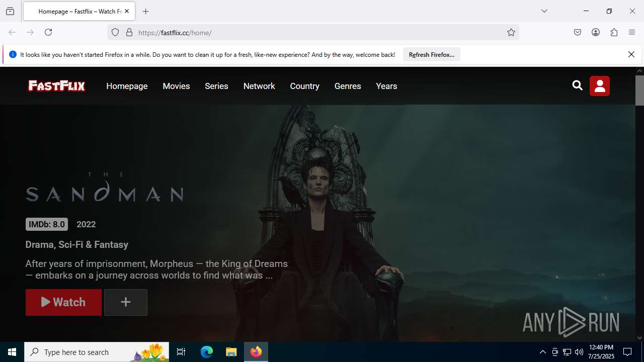Select the Homepage – Fastflix browser tab
Viewport: 644px width, 362px height.
[79, 11]
